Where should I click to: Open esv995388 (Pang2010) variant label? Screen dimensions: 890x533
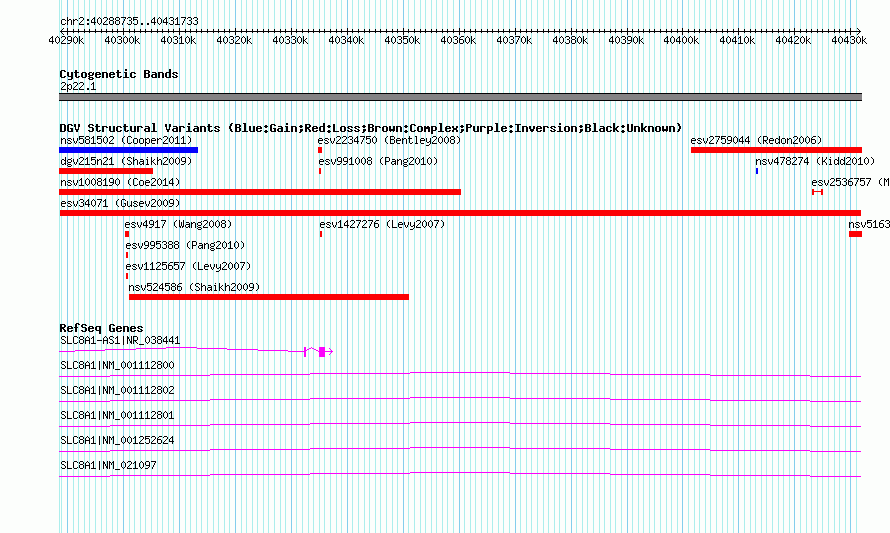tap(185, 245)
